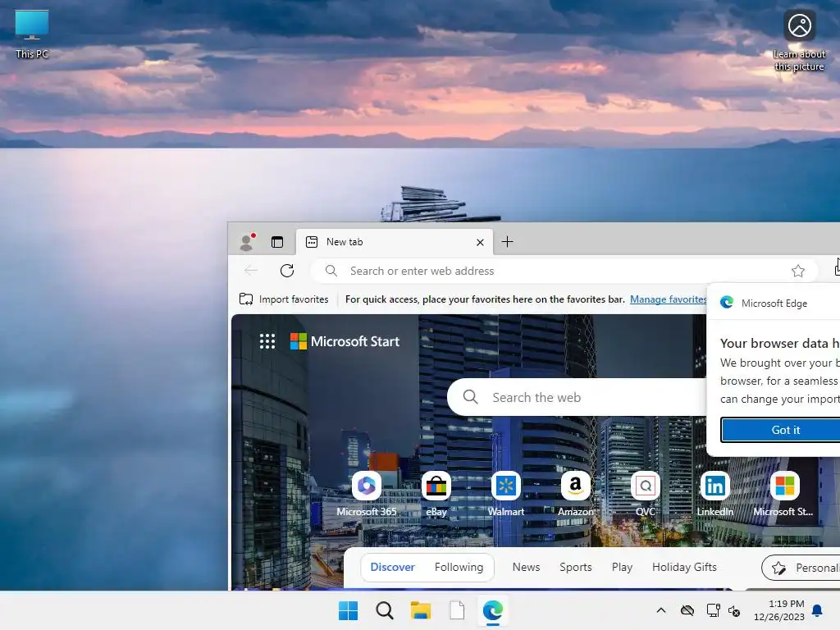Open the Play category
840x630 pixels.
pyautogui.click(x=622, y=567)
